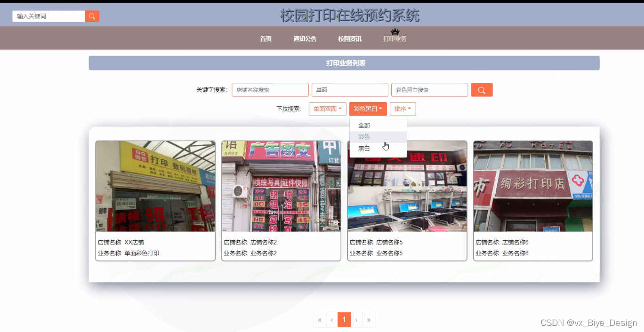
Task: Open the 打印业务 navigation tab
Action: [x=395, y=39]
